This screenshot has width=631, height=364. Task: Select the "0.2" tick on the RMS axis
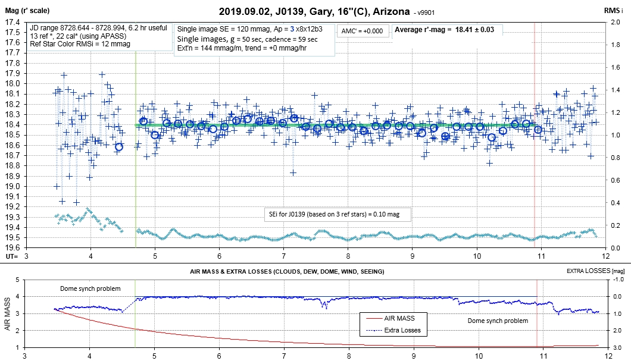coord(616,225)
